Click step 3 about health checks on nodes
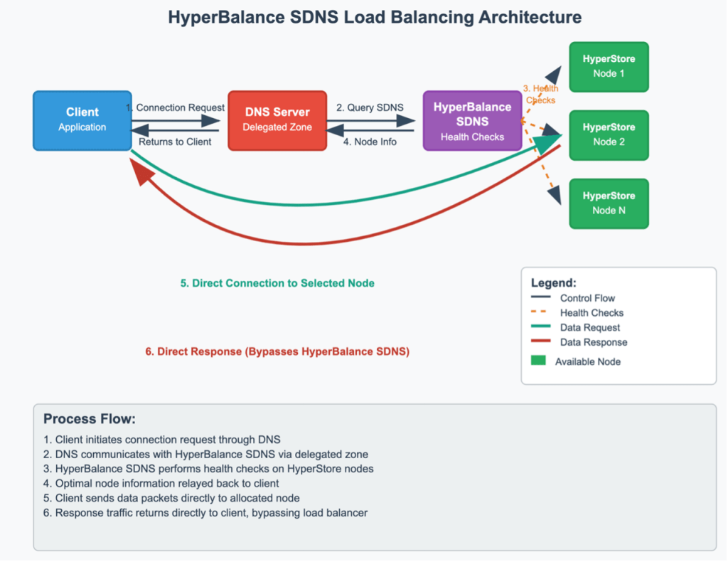The width and height of the screenshot is (728, 562). coord(208,469)
